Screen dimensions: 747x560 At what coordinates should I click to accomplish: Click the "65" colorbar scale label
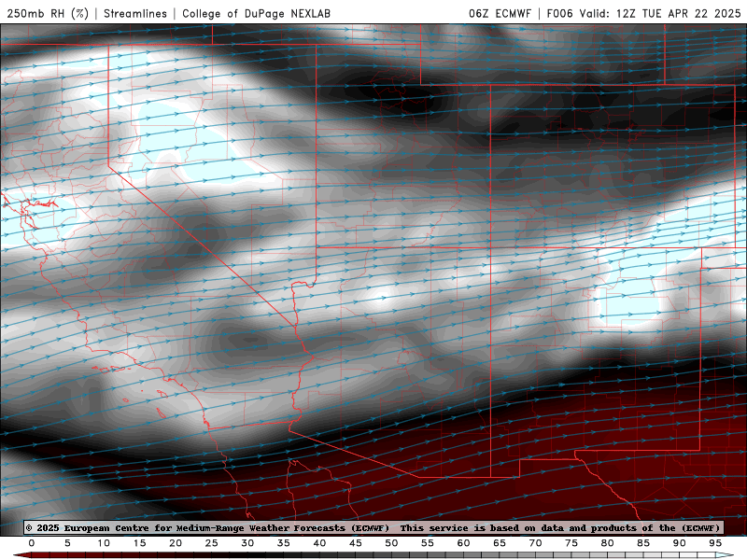500,543
